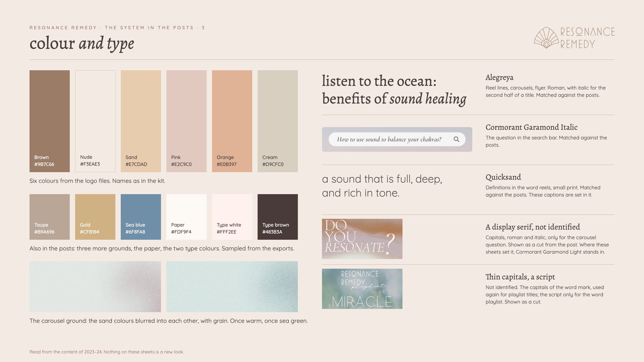Click the 'Alegreya' typeface heading
The width and height of the screenshot is (644, 362).
point(499,77)
